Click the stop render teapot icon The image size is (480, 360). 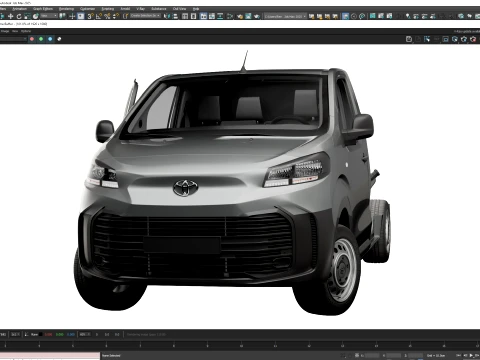click(x=473, y=39)
